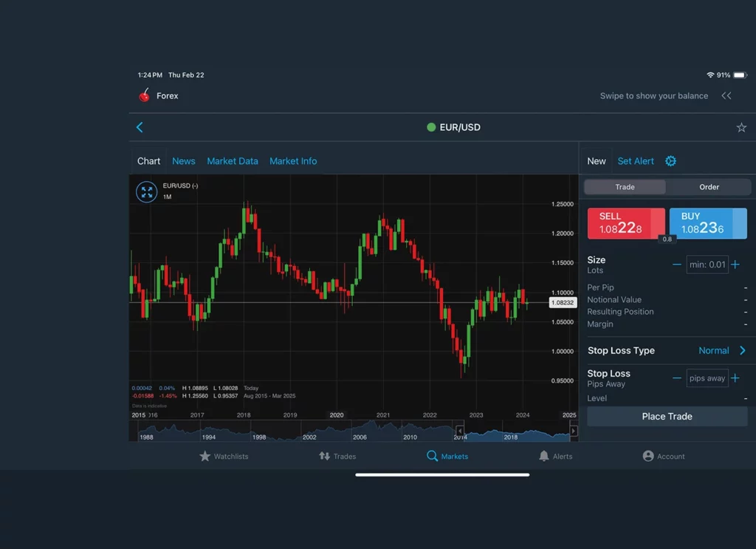Click the pips away input field
Image resolution: width=756 pixels, height=549 pixels.
click(x=707, y=378)
